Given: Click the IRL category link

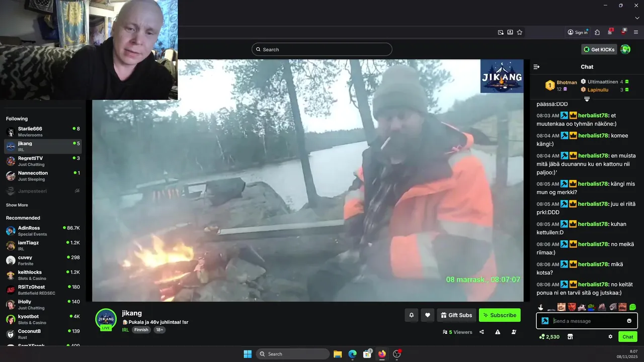Looking at the screenshot, I should (125, 330).
